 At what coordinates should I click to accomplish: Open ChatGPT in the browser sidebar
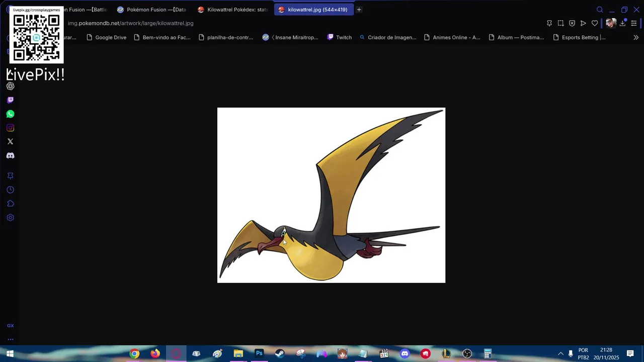(x=10, y=86)
